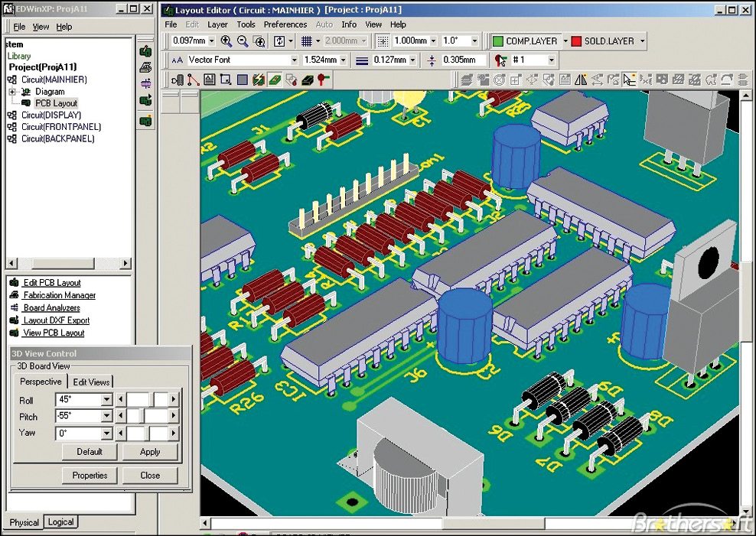The height and width of the screenshot is (536, 756).
Task: Switch to the Edit Views tab
Action: pos(91,382)
